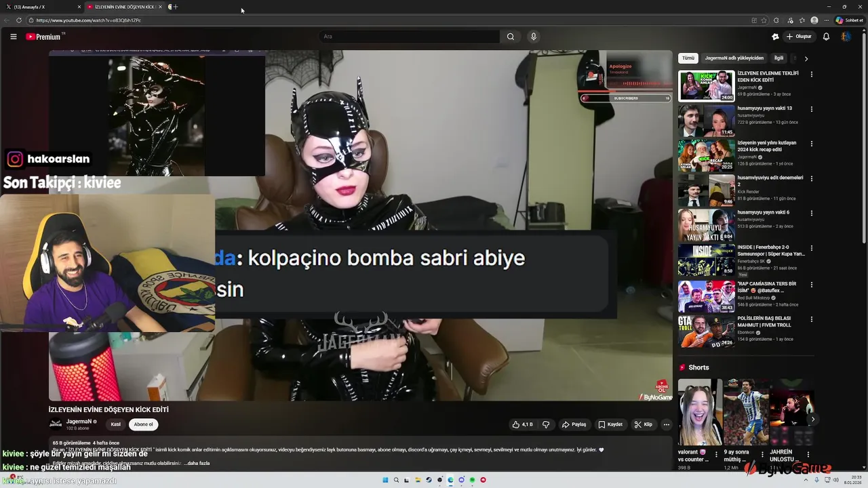The image size is (868, 488).
Task: Open 'İZLEYENE EVLENME TEKLİFİ' video thumbnail
Action: click(x=706, y=86)
